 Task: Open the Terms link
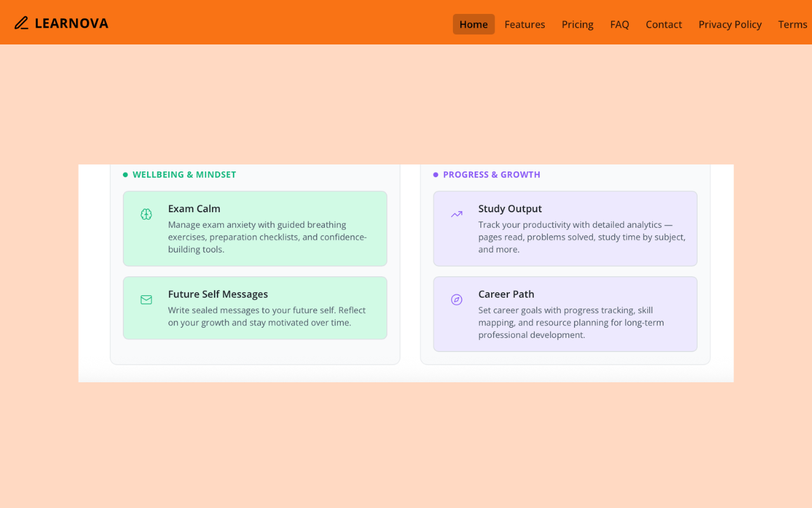tap(793, 24)
